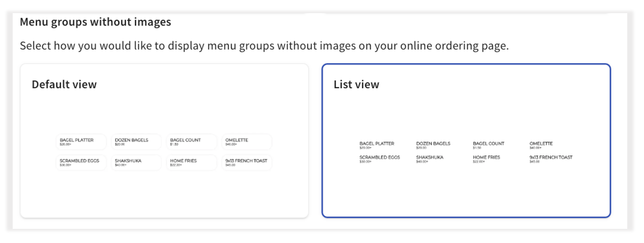Click OMELETTE in the List view preview
The image size is (644, 243).
coord(541,144)
